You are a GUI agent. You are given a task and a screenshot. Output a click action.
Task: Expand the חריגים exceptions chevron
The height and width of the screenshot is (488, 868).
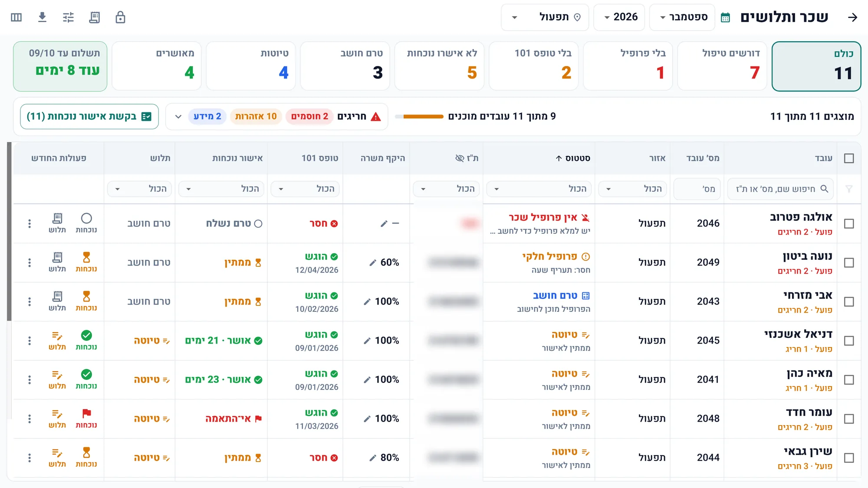coord(178,116)
